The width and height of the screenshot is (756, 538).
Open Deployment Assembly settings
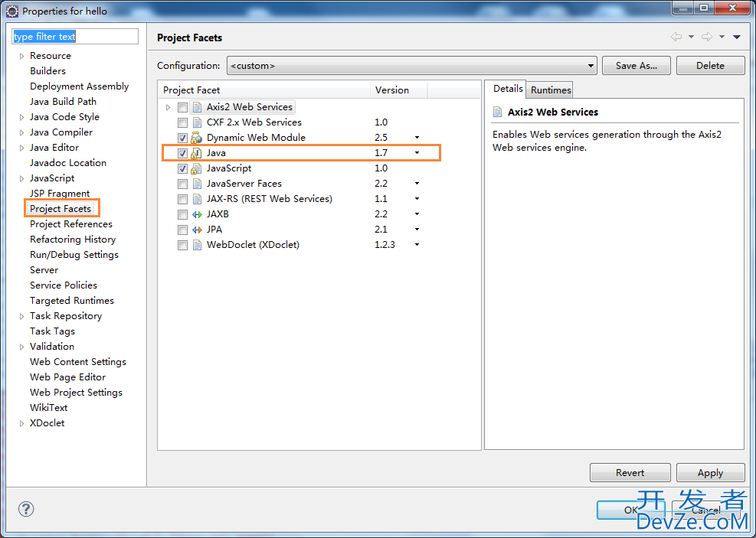click(x=79, y=86)
